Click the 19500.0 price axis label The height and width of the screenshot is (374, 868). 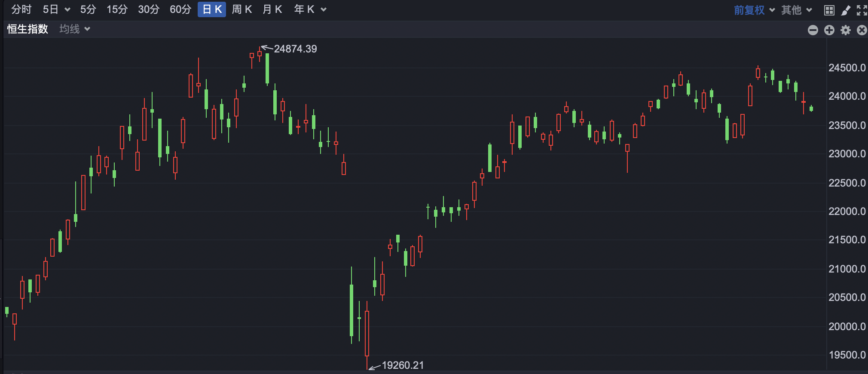tap(847, 355)
